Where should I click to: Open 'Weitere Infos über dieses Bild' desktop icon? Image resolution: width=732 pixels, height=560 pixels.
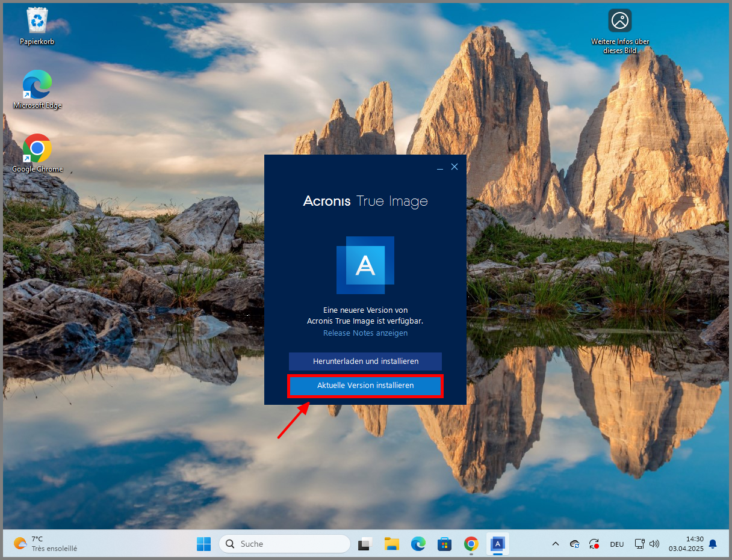[x=619, y=20]
